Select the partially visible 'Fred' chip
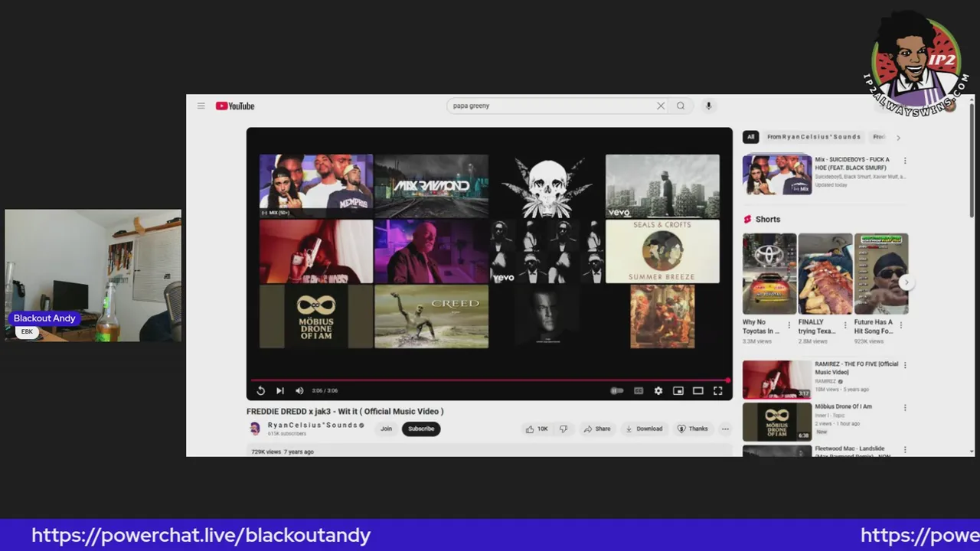This screenshot has width=980, height=551. 880,137
